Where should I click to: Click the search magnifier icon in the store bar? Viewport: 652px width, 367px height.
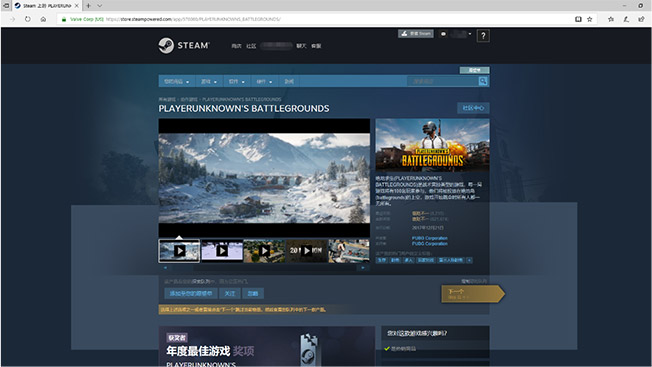pyautogui.click(x=483, y=81)
